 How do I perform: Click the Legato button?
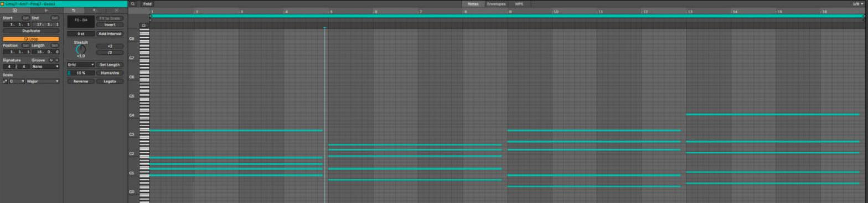(x=110, y=82)
